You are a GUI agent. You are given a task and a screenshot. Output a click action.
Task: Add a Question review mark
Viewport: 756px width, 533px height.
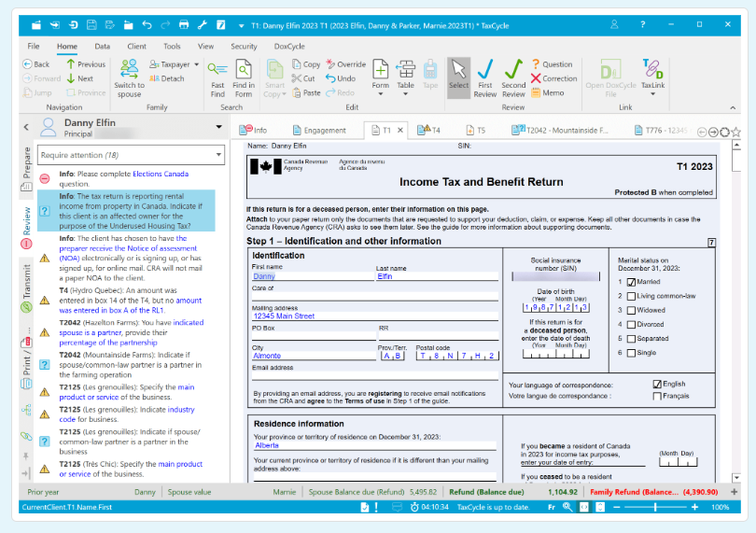552,64
